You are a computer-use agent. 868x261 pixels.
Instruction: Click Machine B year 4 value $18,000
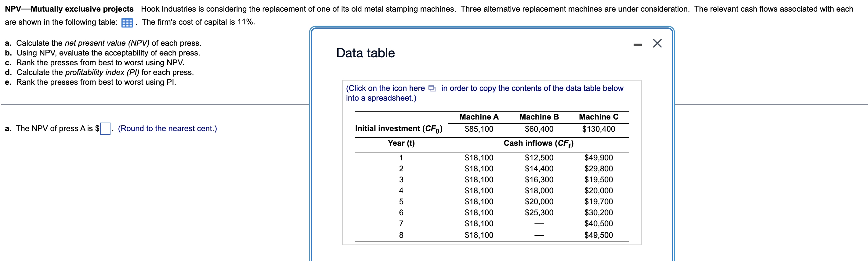coord(539,191)
